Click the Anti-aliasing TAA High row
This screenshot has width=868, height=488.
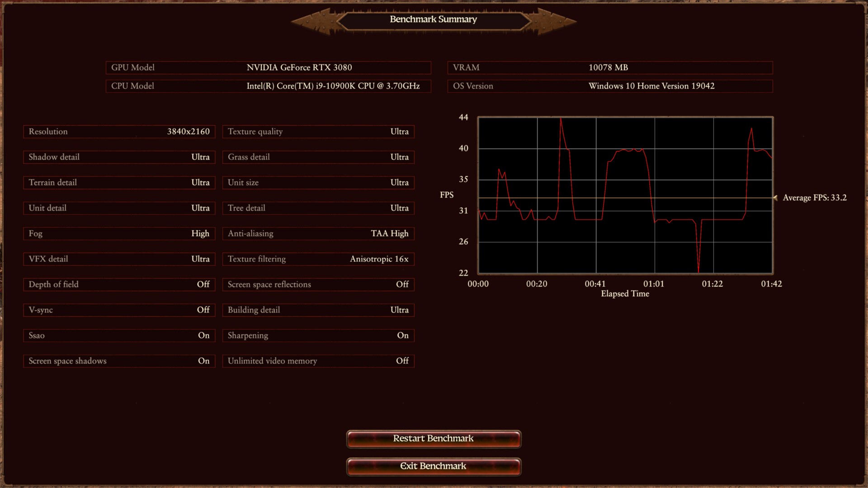tap(318, 234)
